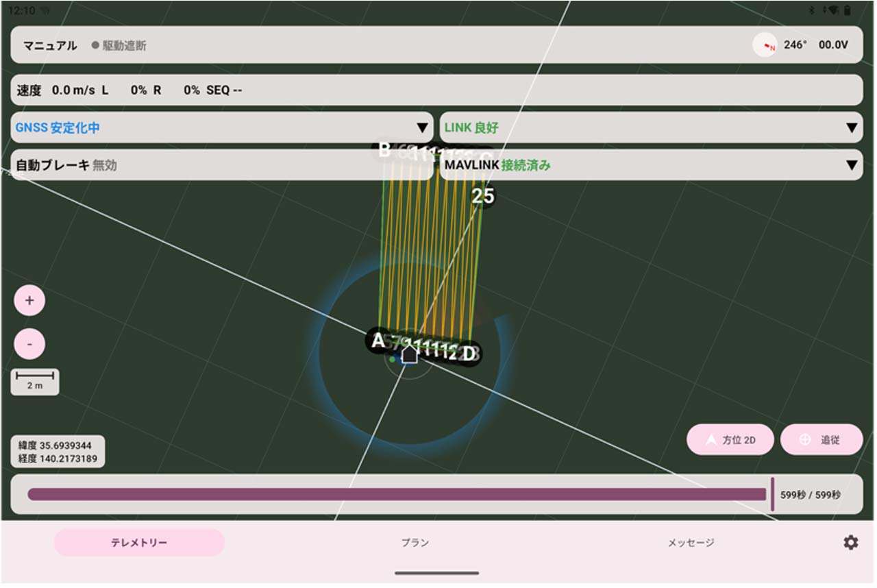Click the マニュアル mode label
The image size is (877, 588).
(x=50, y=46)
